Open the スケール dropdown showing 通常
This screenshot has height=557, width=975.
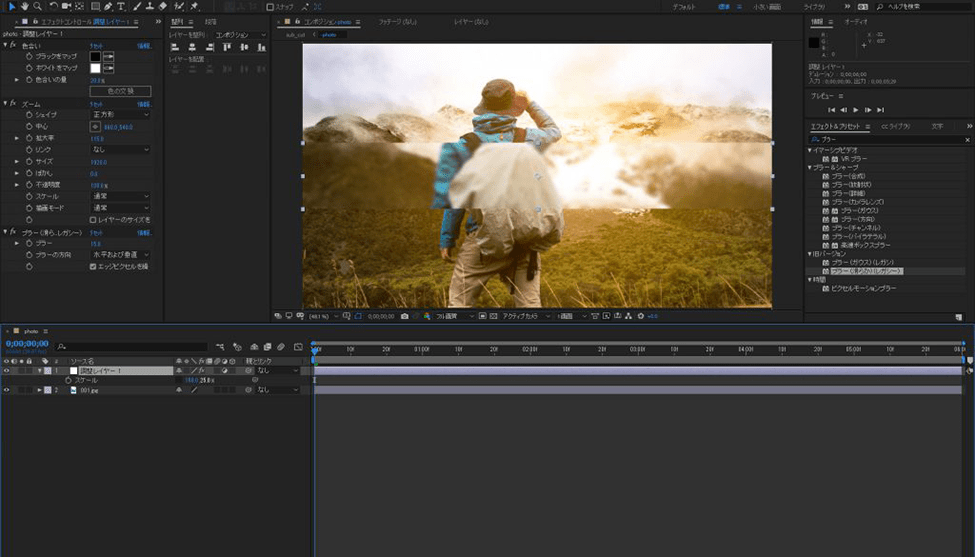[x=121, y=196]
